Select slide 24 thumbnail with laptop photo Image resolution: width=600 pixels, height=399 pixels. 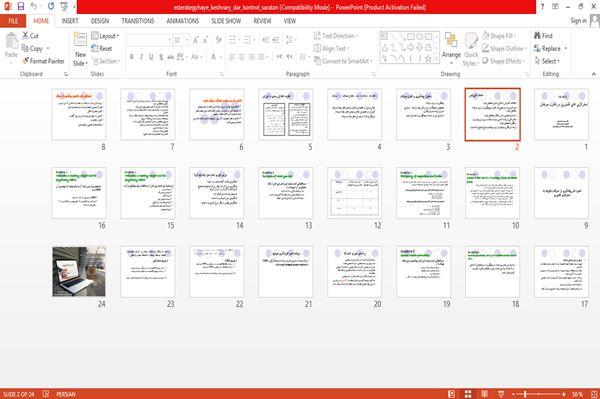79,272
